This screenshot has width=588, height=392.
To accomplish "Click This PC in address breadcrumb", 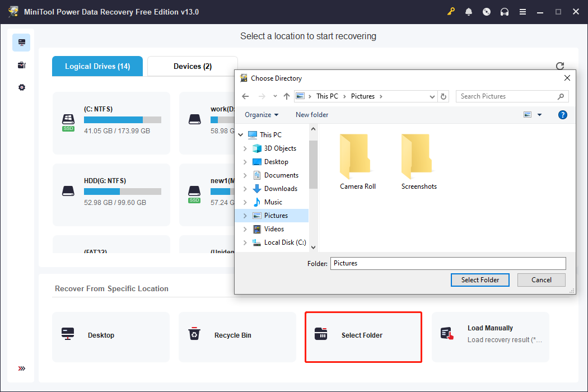I will (327, 96).
